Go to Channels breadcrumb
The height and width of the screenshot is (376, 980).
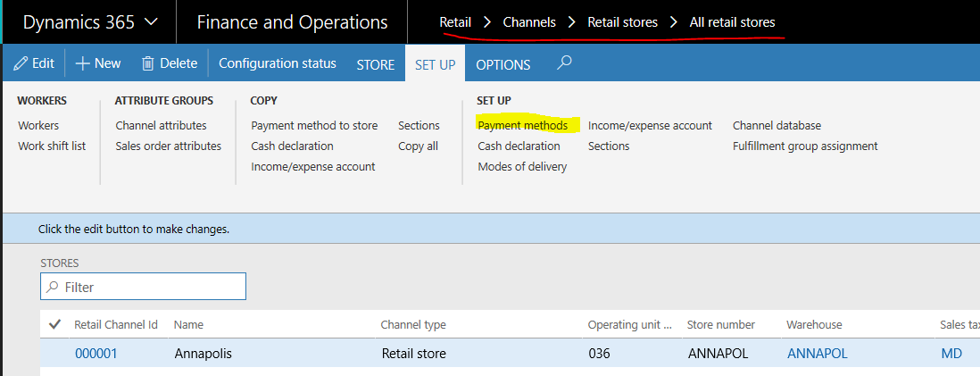click(x=529, y=22)
